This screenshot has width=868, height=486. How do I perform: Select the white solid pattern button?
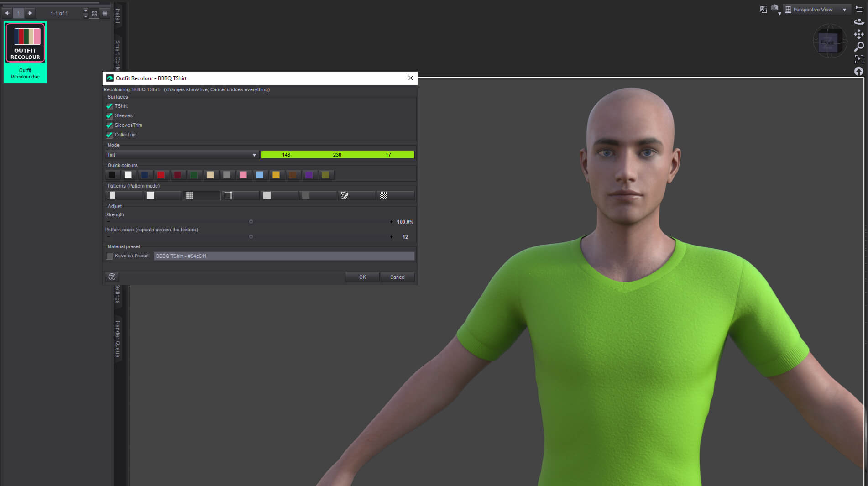pos(163,195)
